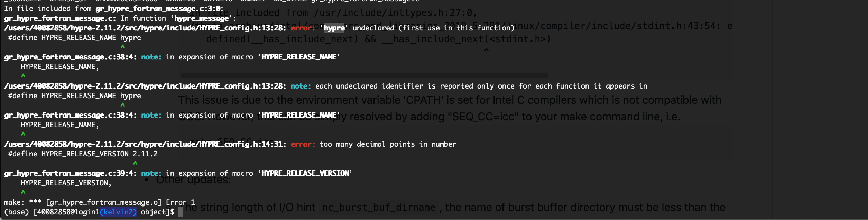Click the '#define HYPRE_RELEASE_VERSION 2.11.2' line
The width and height of the screenshot is (868, 220).
pos(83,154)
